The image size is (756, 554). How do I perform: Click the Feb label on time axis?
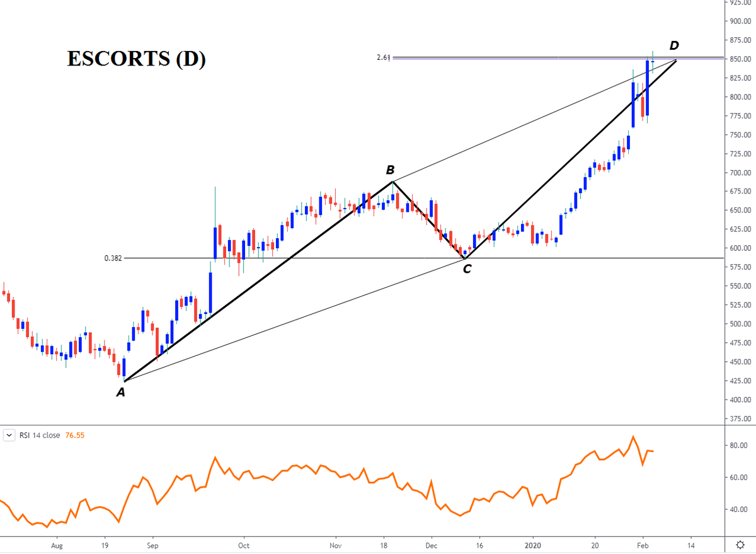coord(641,545)
